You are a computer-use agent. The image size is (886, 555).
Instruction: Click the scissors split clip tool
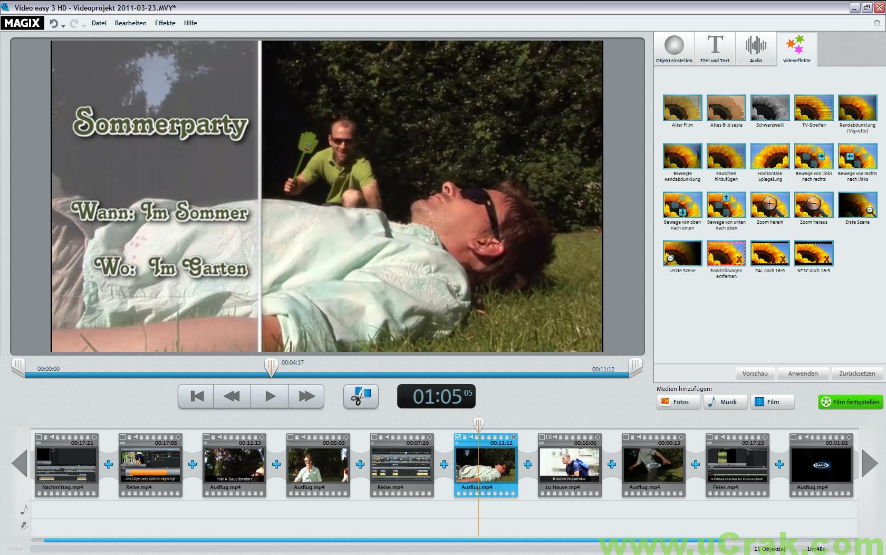[x=360, y=396]
